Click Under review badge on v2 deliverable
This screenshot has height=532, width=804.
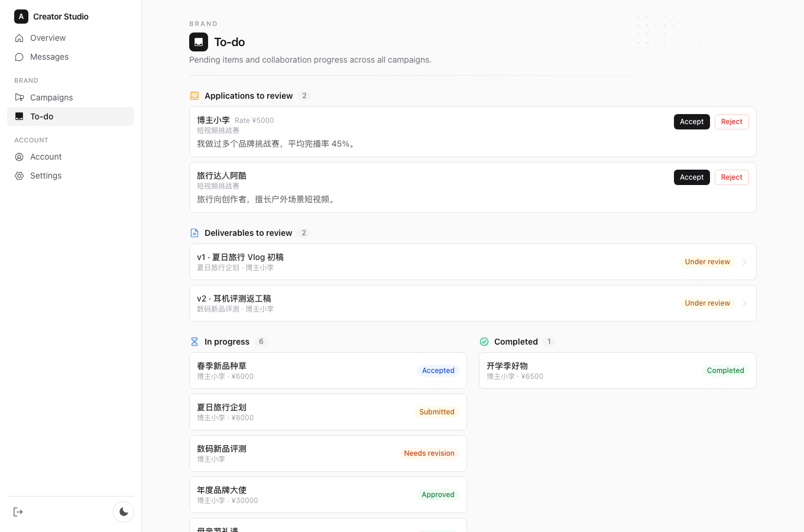coord(707,303)
